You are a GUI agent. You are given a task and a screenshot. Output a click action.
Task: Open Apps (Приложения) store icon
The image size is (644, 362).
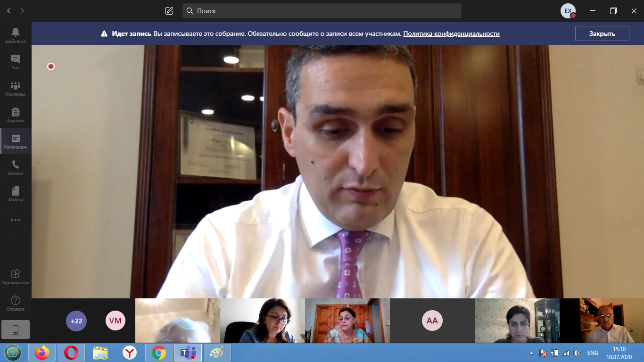16,277
